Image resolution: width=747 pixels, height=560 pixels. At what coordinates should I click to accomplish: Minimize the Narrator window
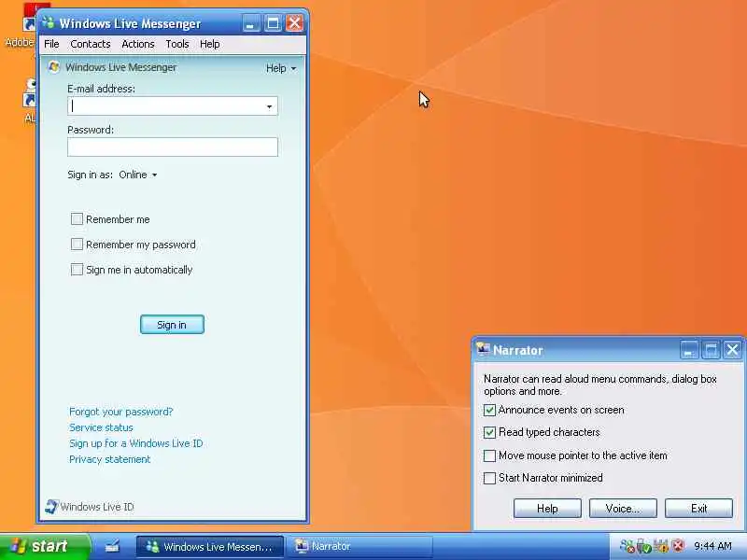[688, 350]
